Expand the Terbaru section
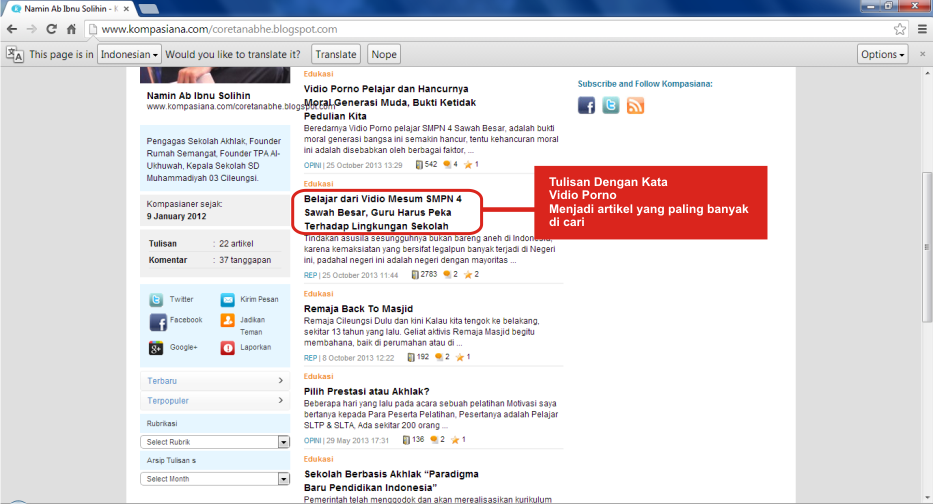 click(x=216, y=380)
